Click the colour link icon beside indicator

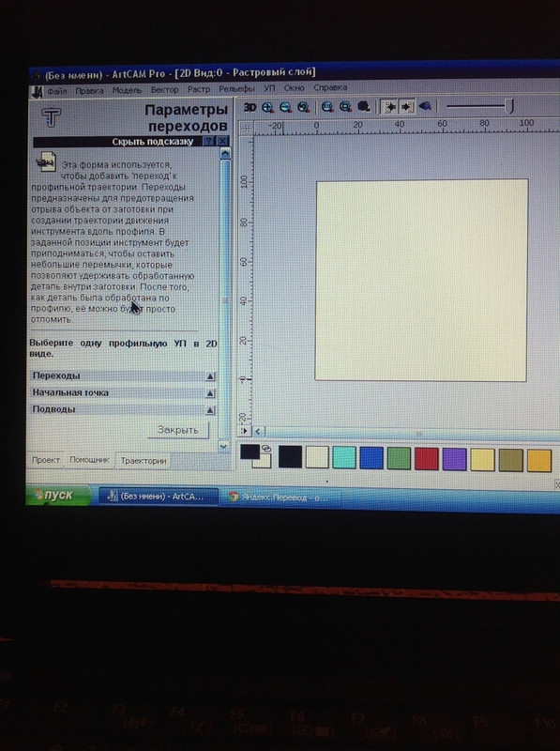coord(266,449)
